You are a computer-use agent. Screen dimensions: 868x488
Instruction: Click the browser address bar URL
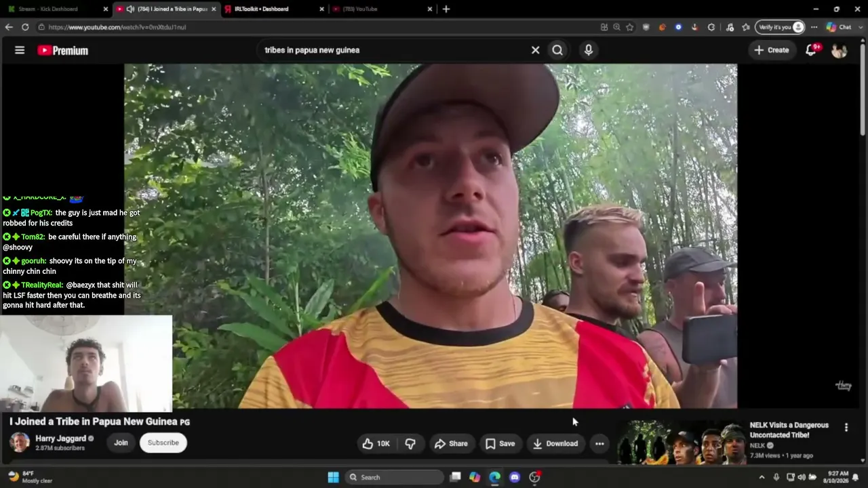117,27
